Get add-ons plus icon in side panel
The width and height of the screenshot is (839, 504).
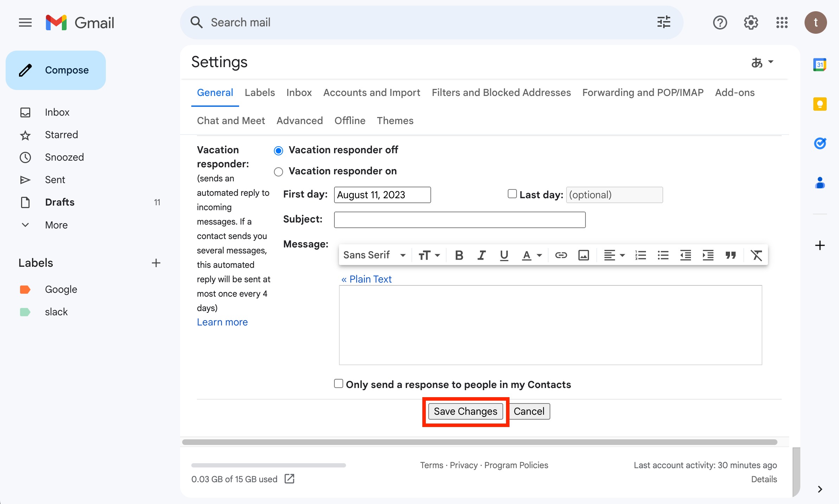coord(820,245)
